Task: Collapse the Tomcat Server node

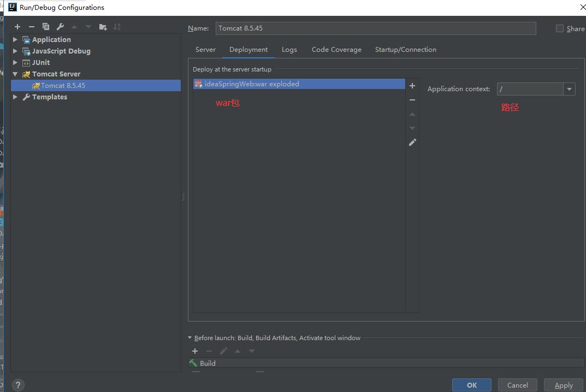Action: pos(15,74)
